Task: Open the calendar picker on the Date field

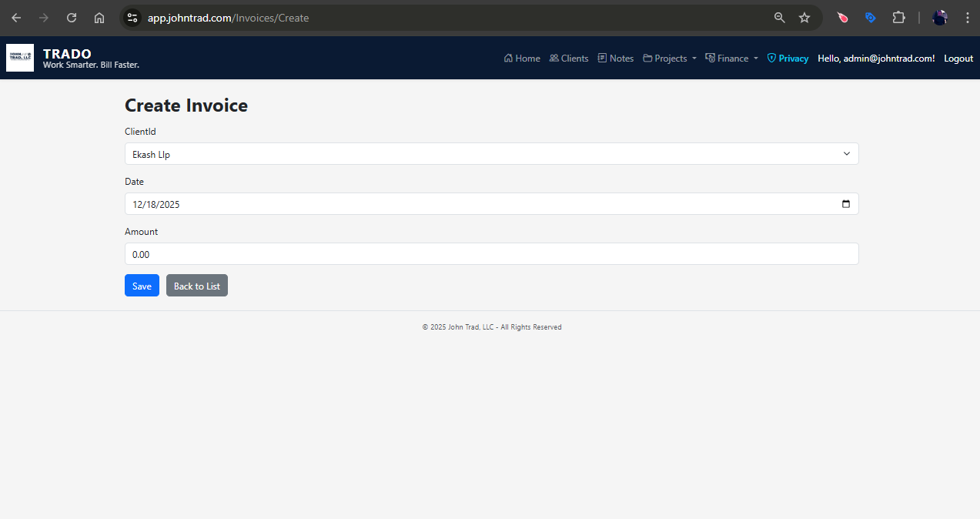Action: 845,203
